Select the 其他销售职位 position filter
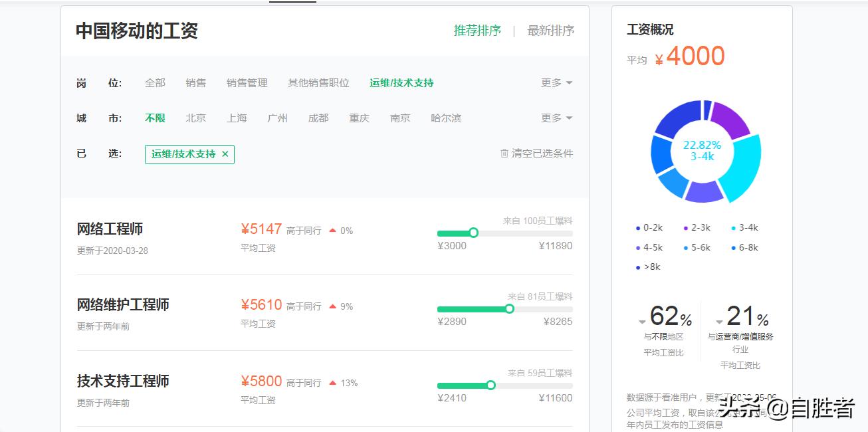 [318, 83]
